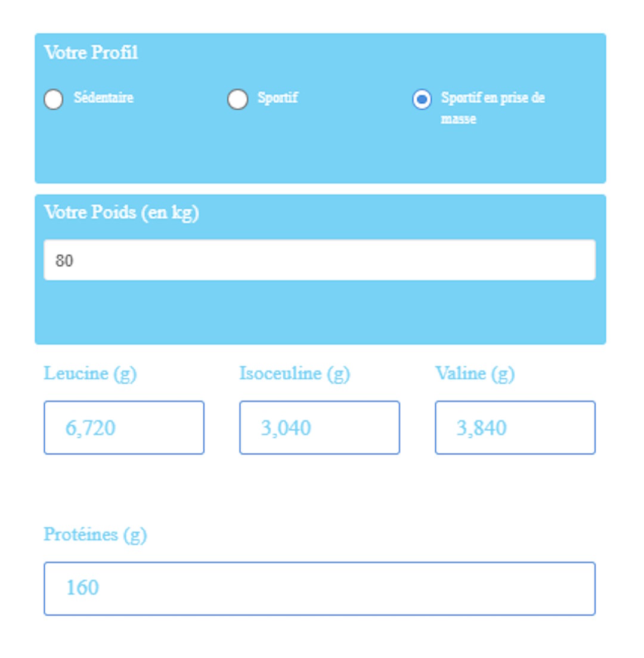Click the 3,840 valine value
The image size is (644, 658).
482,428
